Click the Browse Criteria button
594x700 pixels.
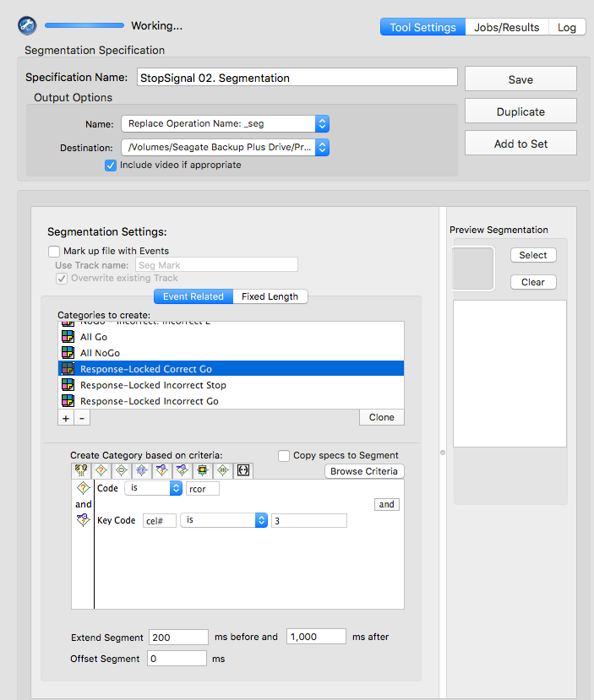pyautogui.click(x=364, y=471)
